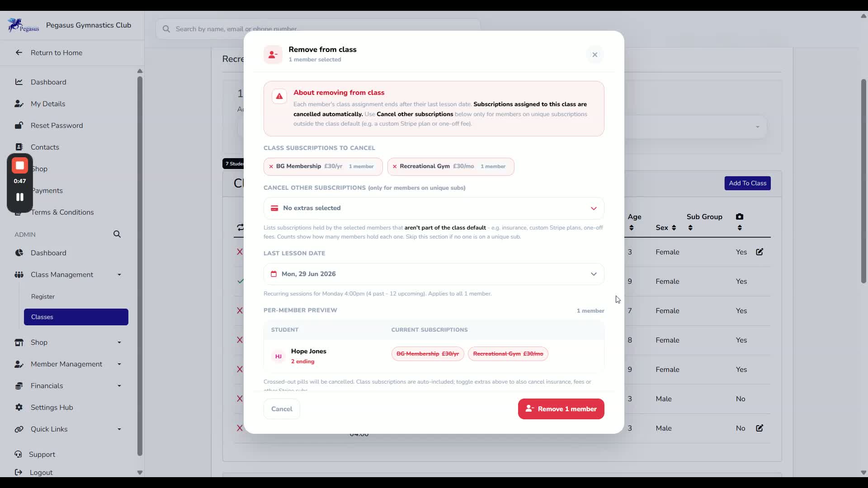Click the camera column header icon
This screenshot has height=488, width=868.
(x=740, y=217)
